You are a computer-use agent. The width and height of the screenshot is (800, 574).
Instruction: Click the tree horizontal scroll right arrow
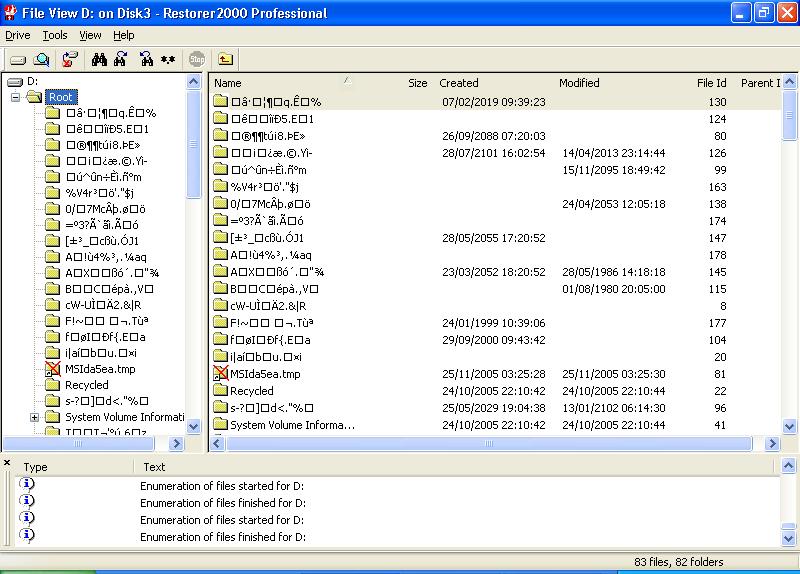176,443
